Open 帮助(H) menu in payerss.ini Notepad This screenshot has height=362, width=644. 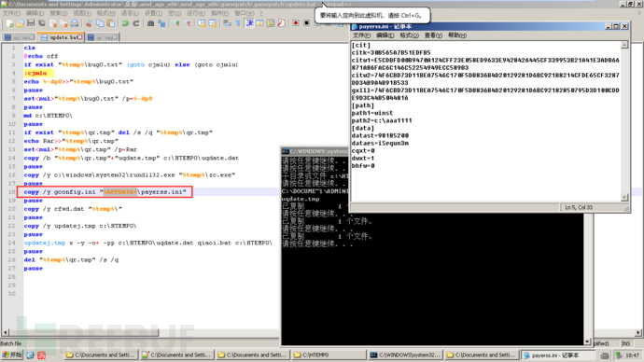tap(457, 35)
